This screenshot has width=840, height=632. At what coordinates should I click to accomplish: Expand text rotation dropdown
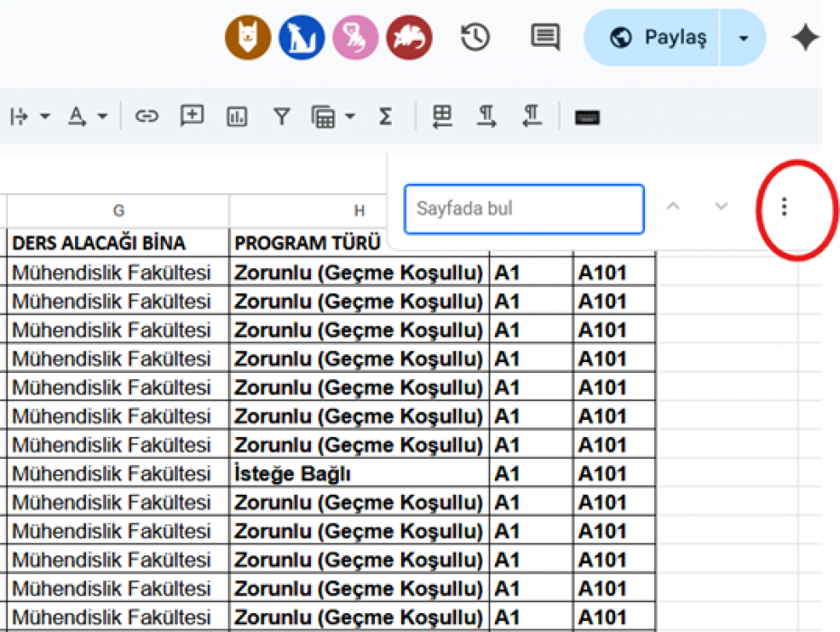tap(102, 116)
